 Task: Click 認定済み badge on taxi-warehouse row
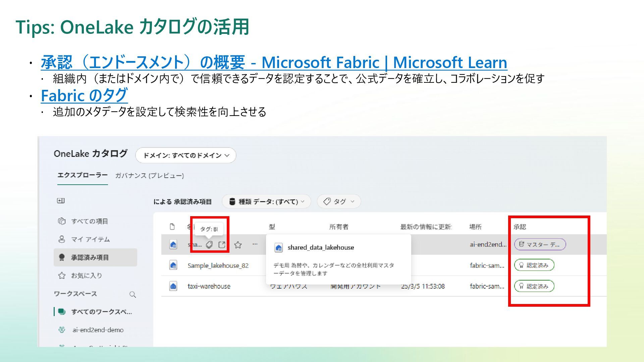[534, 286]
